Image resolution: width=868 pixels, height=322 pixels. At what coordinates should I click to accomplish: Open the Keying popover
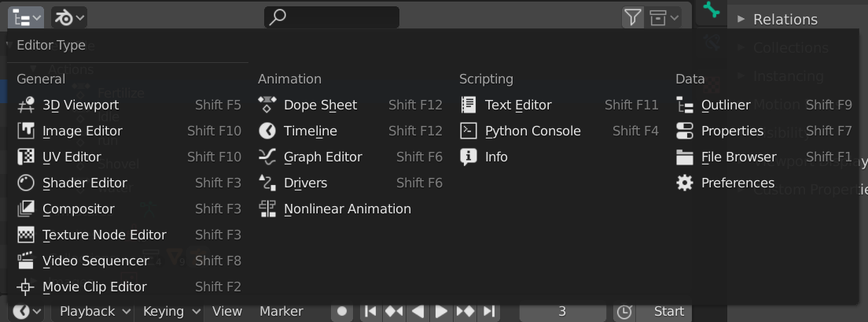pos(171,312)
